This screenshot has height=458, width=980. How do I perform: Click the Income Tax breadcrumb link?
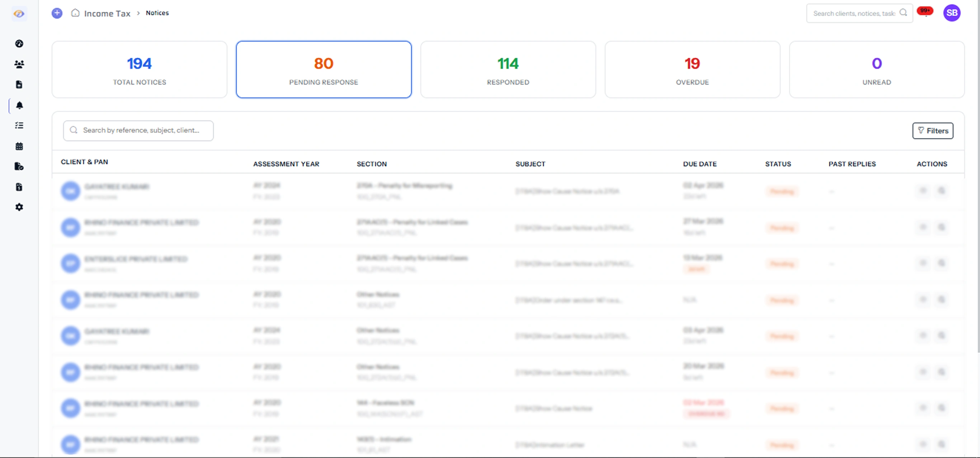[107, 14]
